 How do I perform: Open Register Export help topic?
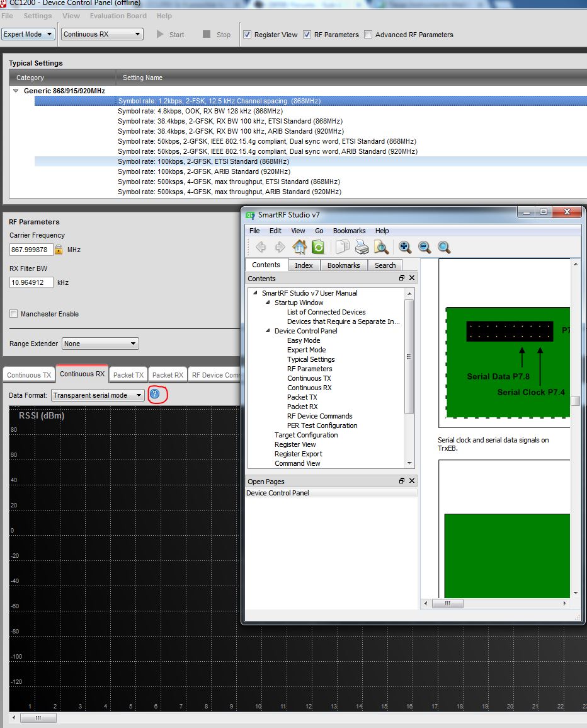point(299,454)
